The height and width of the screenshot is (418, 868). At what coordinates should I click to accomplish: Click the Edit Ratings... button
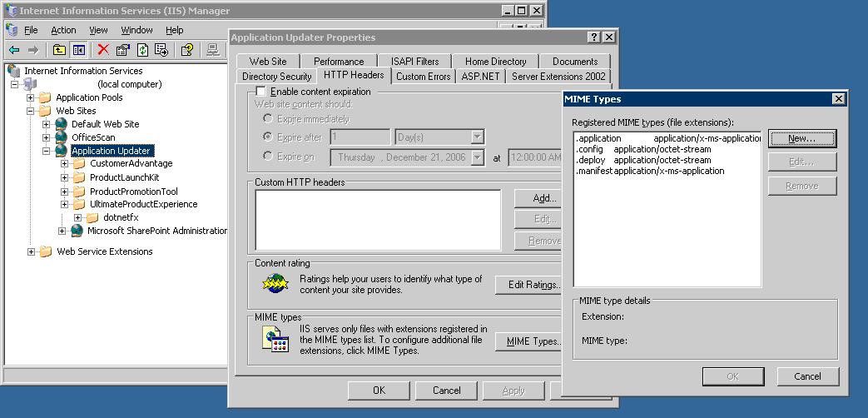tap(529, 285)
